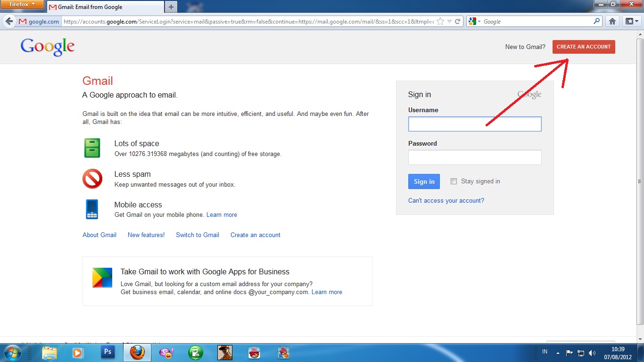This screenshot has width=644, height=362.
Task: Click 'Take Gmail to work' heading
Action: [x=205, y=272]
